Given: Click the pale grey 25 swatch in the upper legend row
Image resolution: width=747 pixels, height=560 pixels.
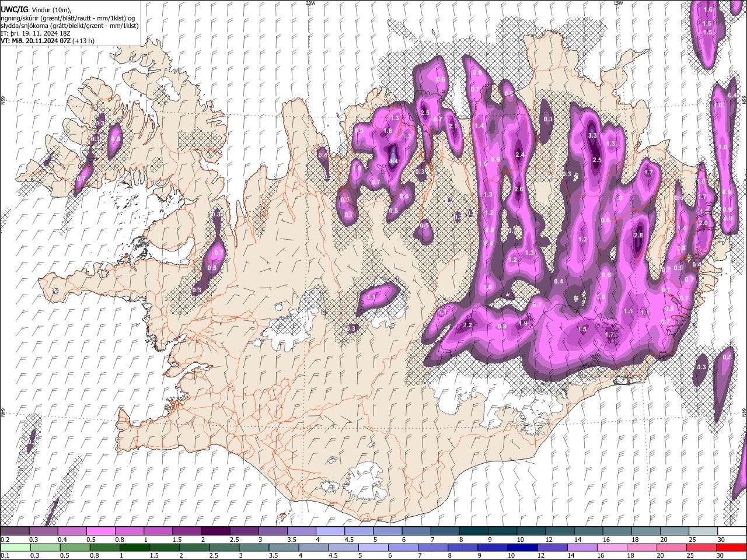Looking at the screenshot, I should point(704,531).
